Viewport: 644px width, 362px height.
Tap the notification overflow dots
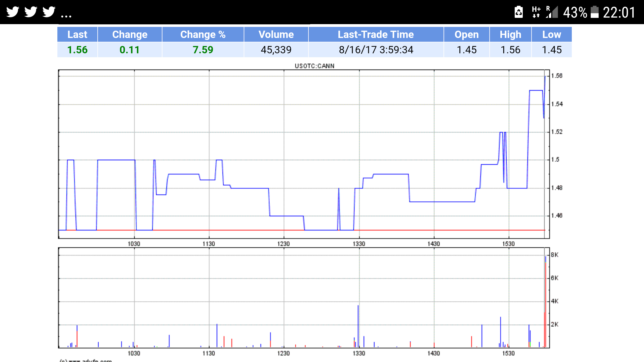click(66, 16)
